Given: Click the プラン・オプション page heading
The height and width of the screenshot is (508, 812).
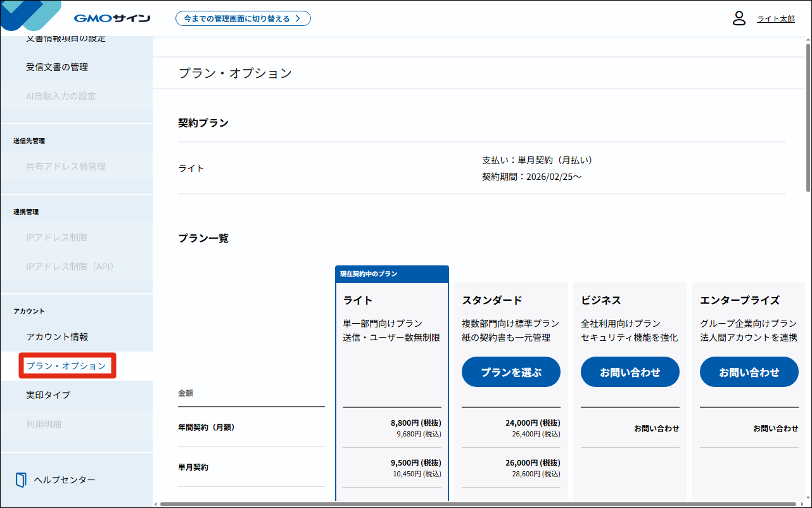Looking at the screenshot, I should click(235, 73).
